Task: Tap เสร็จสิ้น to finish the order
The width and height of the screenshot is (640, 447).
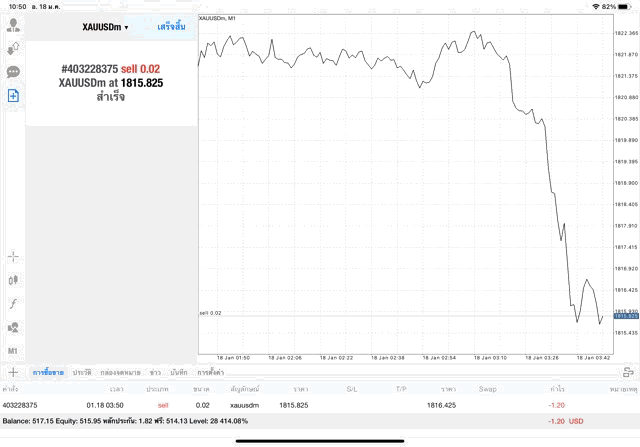Action: 171,27
